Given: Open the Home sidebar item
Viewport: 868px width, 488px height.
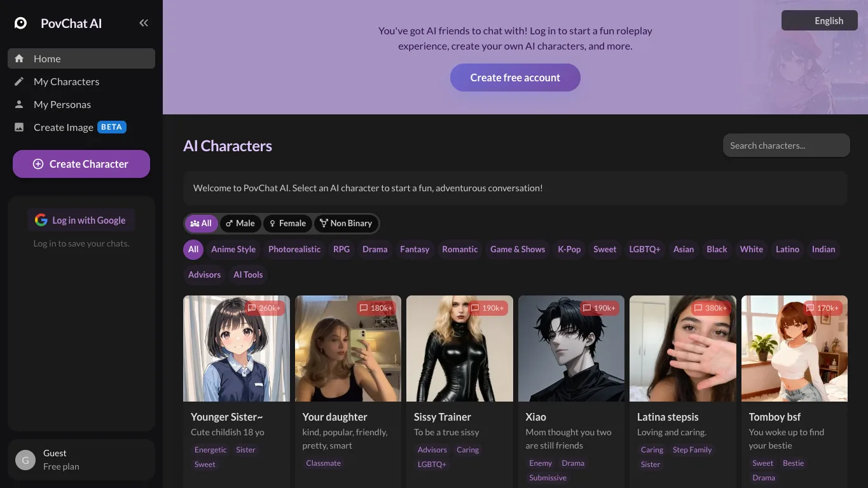Looking at the screenshot, I should point(81,58).
